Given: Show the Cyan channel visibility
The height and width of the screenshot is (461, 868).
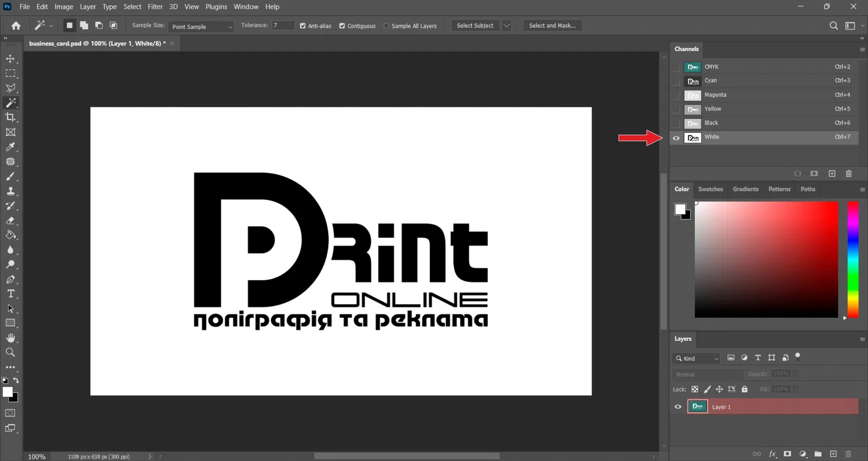Looking at the screenshot, I should point(676,81).
